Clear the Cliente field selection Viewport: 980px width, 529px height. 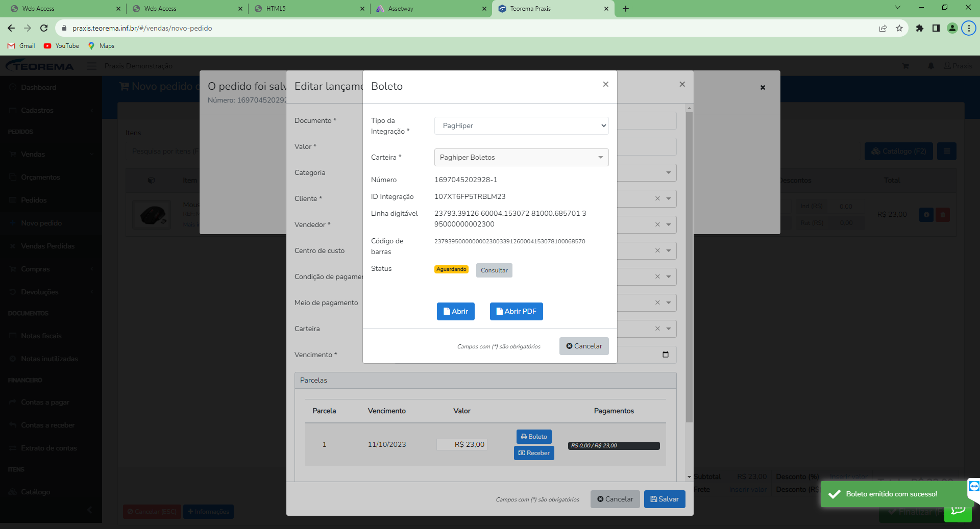tap(657, 198)
